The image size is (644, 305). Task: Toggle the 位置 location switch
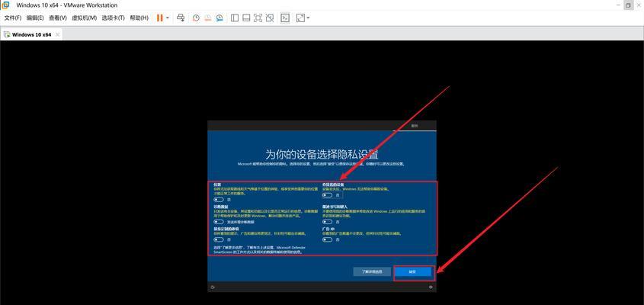tap(219, 199)
